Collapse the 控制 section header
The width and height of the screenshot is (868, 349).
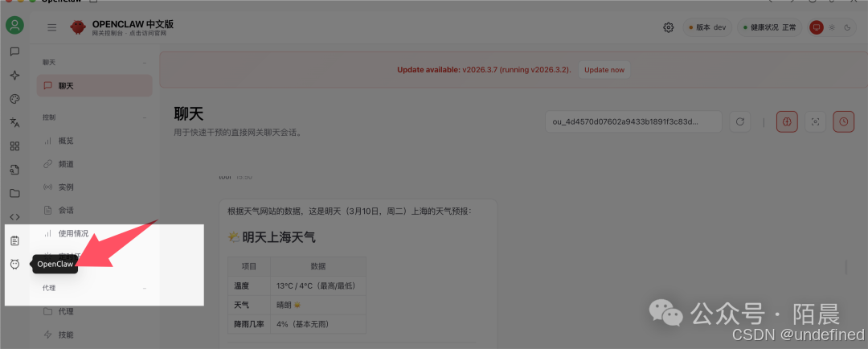(95, 117)
